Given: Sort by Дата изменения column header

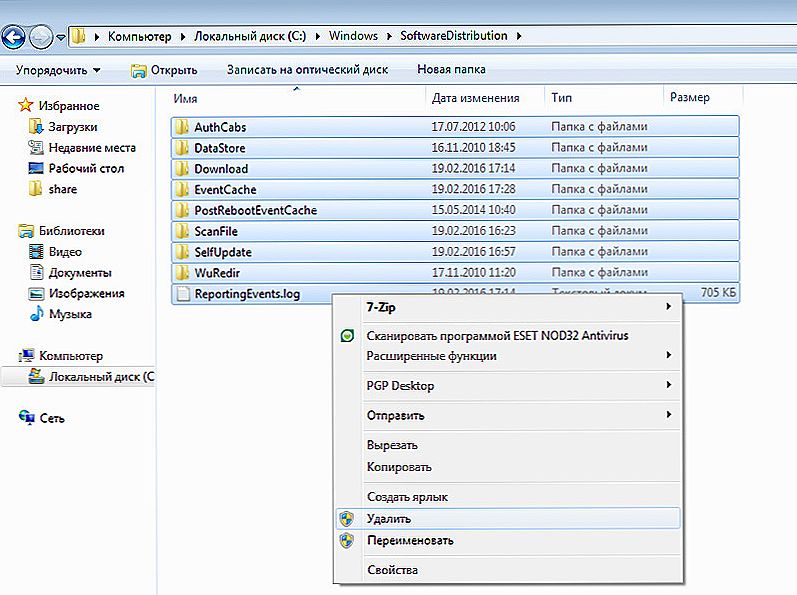Looking at the screenshot, I should [475, 98].
